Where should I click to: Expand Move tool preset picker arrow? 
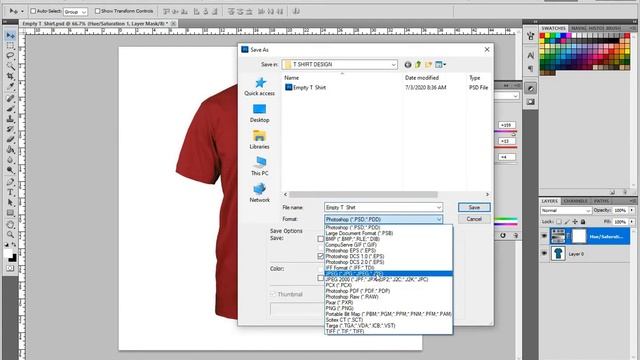pos(22,11)
